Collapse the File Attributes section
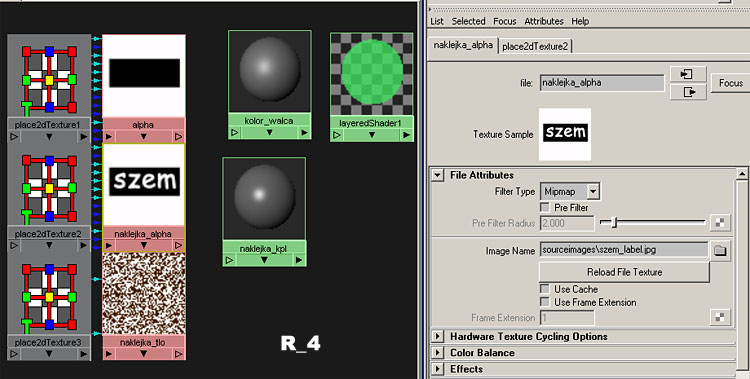 437,175
